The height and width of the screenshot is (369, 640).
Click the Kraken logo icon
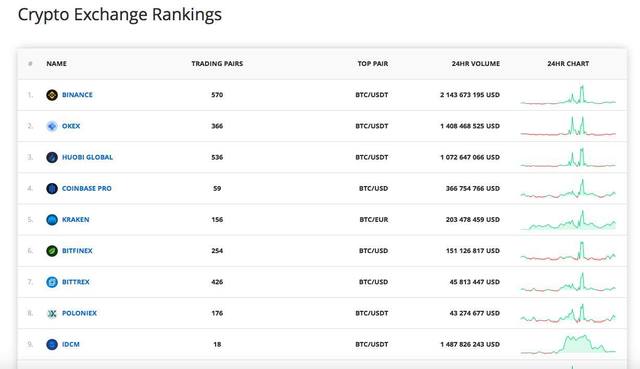(52, 220)
